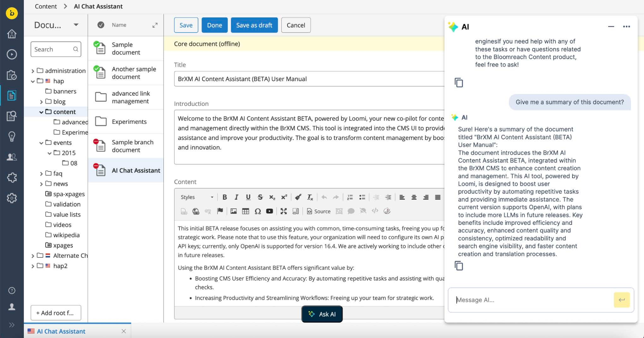The height and width of the screenshot is (338, 644).
Task: Close the AI Chat Assistant tab
Action: click(124, 331)
